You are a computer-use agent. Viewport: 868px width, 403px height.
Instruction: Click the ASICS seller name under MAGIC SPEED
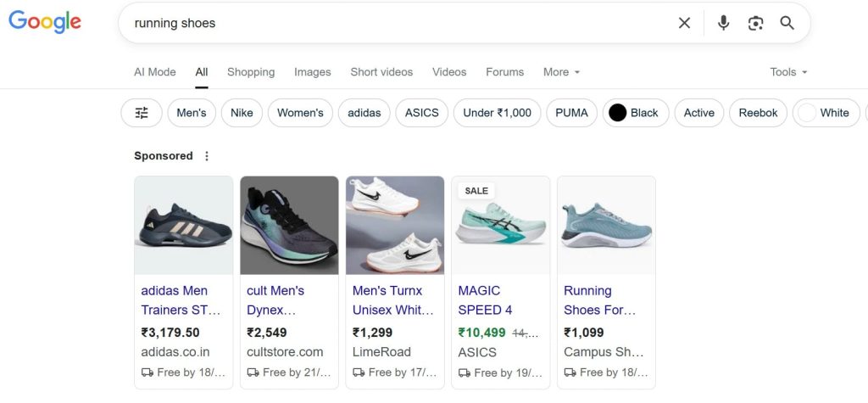pos(477,352)
